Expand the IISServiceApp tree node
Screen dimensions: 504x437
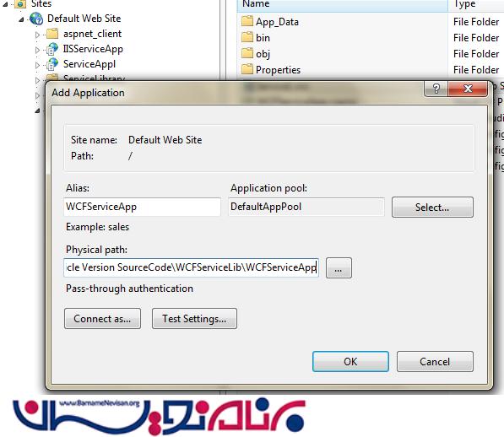38,50
